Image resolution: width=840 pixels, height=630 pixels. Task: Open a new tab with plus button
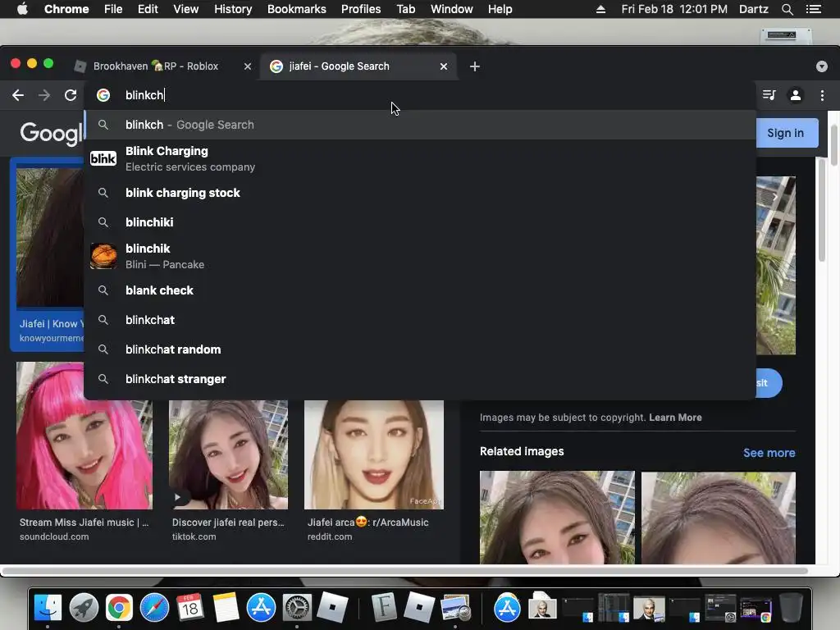[x=475, y=66]
